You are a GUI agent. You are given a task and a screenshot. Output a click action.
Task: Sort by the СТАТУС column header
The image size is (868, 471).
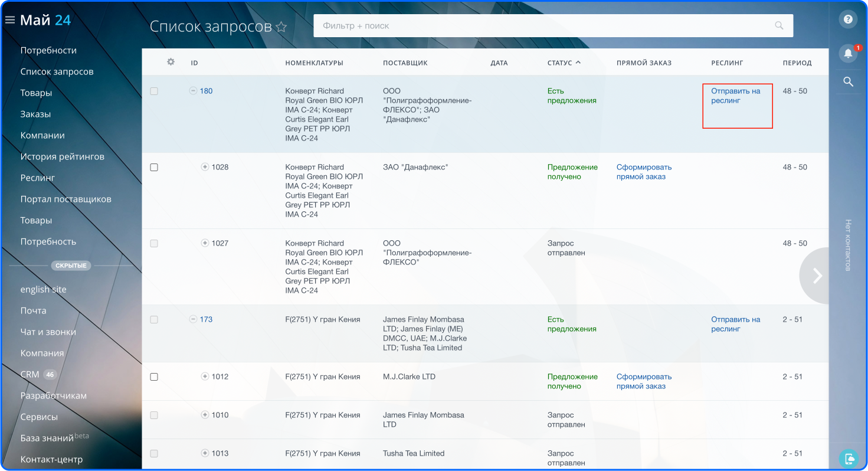(x=564, y=63)
